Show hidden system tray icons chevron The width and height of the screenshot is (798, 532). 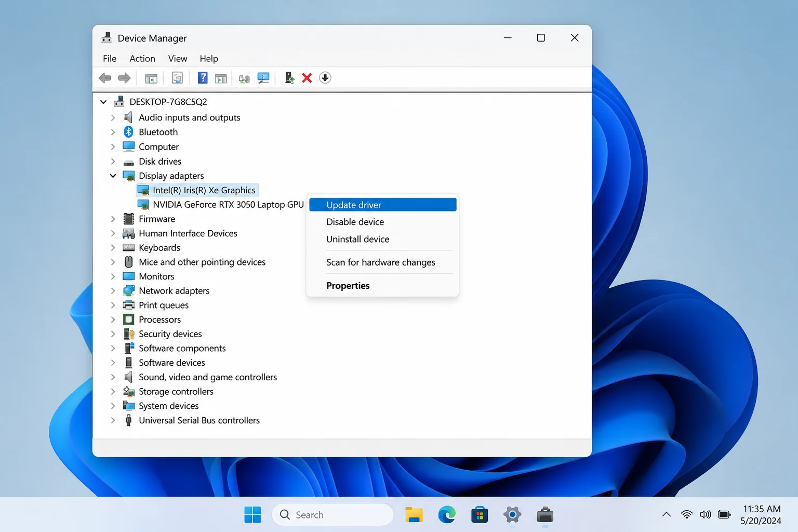click(x=667, y=515)
